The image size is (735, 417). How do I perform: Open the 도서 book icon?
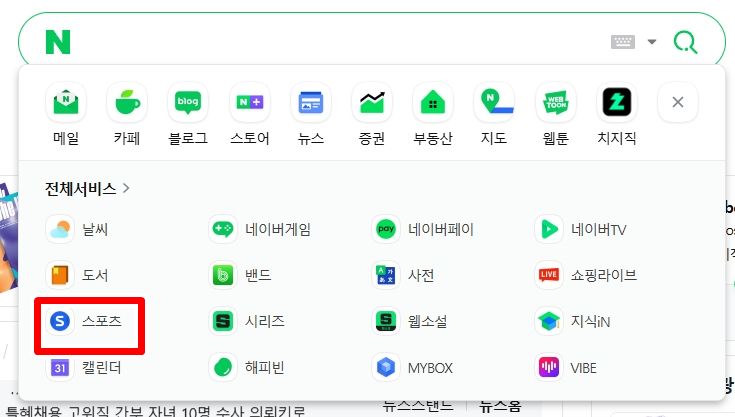(60, 275)
